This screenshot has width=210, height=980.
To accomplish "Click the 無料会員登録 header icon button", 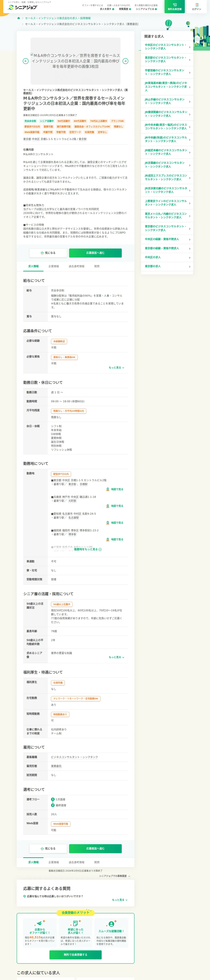I will [x=175, y=7].
